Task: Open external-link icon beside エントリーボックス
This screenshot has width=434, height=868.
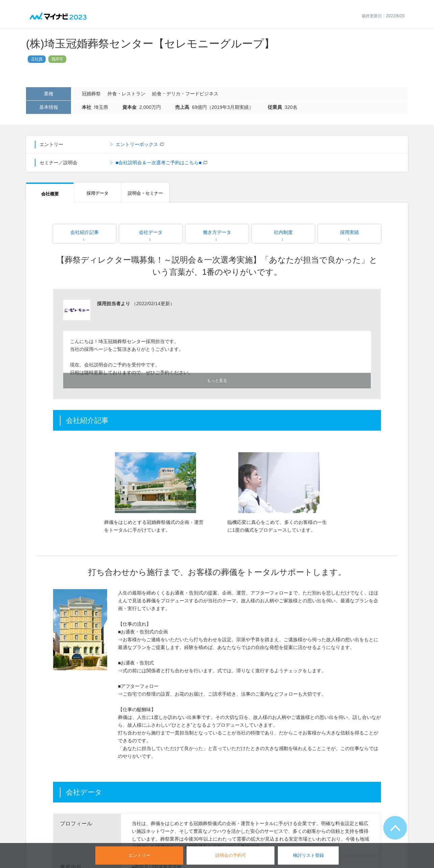Action: [162, 144]
